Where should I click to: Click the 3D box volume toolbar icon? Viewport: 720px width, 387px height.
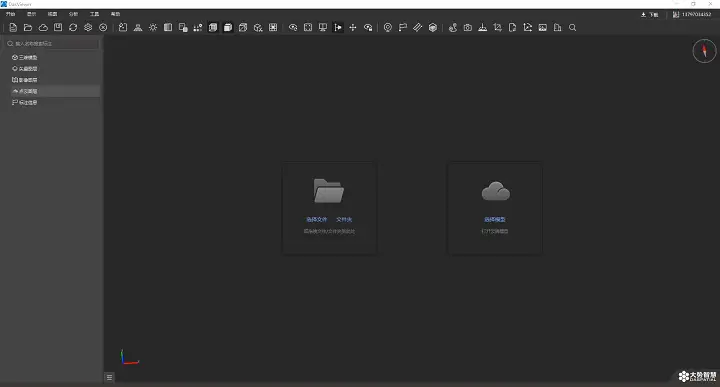(x=433, y=28)
